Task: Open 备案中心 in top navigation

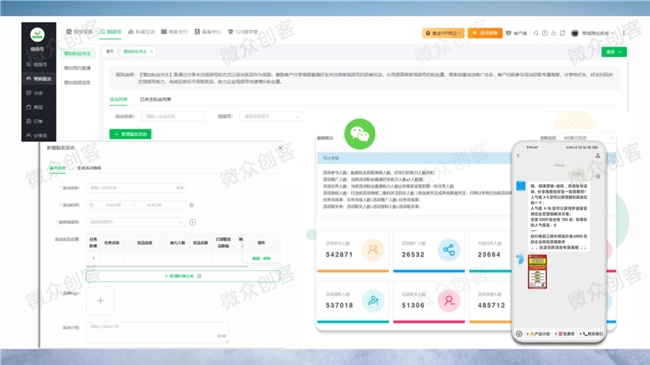Action: (208, 32)
